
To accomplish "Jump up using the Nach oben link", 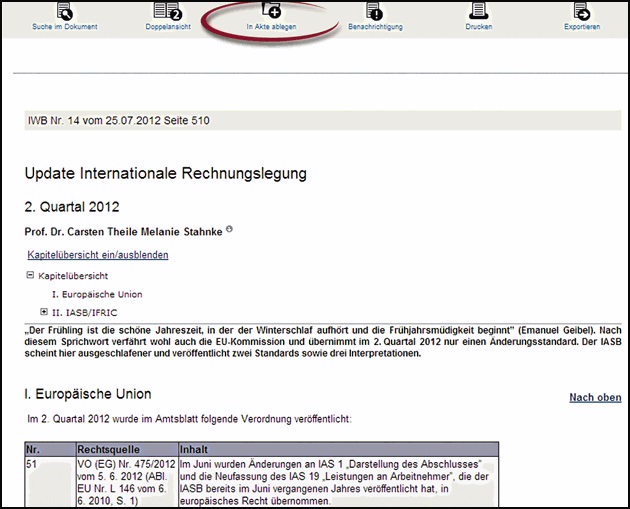I will pos(594,397).
